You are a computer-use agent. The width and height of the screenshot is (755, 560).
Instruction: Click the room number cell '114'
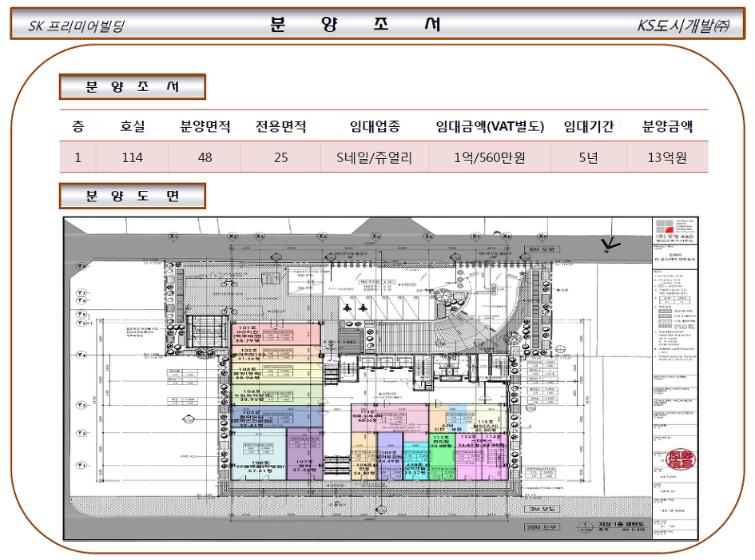pos(133,157)
